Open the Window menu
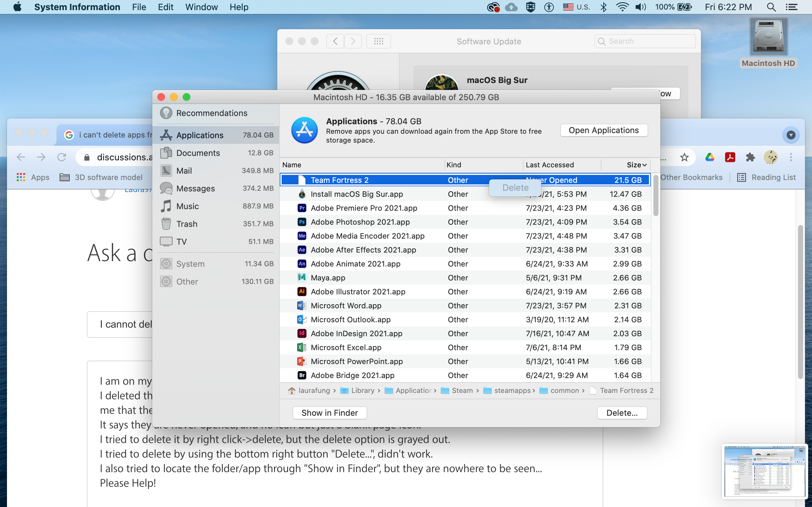The image size is (812, 507). pyautogui.click(x=201, y=7)
